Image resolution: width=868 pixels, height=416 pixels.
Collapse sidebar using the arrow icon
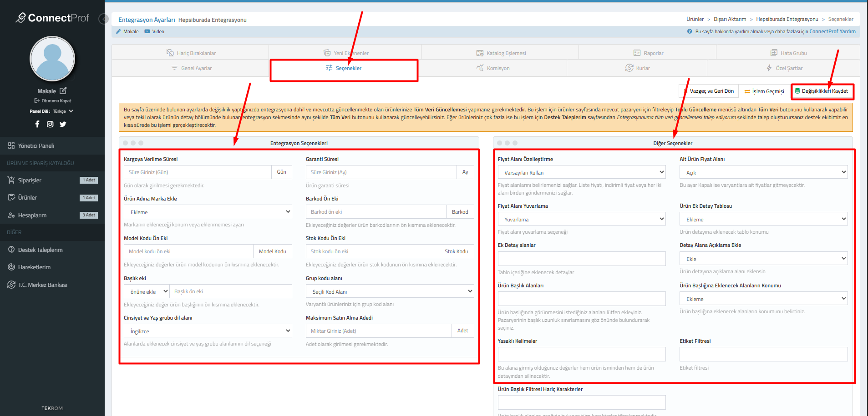[x=104, y=19]
